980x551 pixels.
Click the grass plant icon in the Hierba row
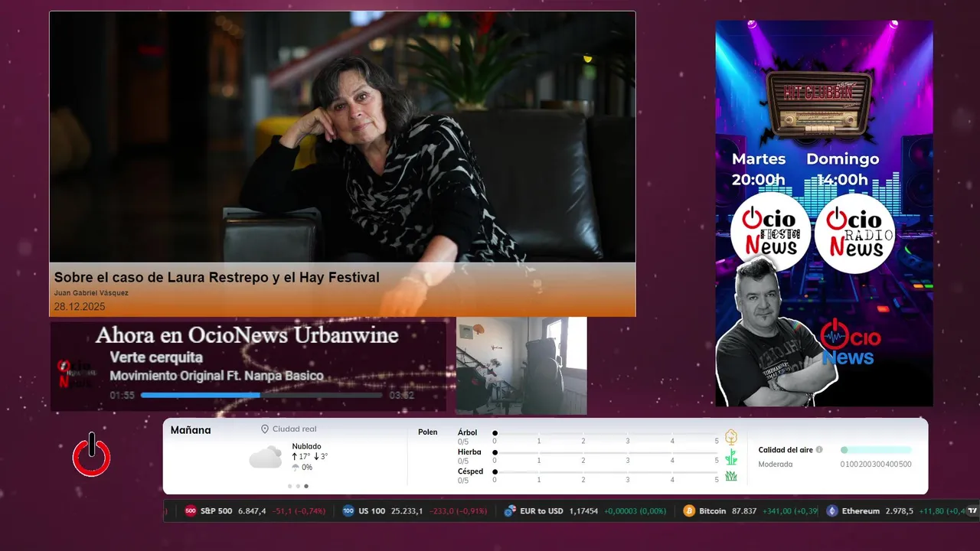[731, 457]
